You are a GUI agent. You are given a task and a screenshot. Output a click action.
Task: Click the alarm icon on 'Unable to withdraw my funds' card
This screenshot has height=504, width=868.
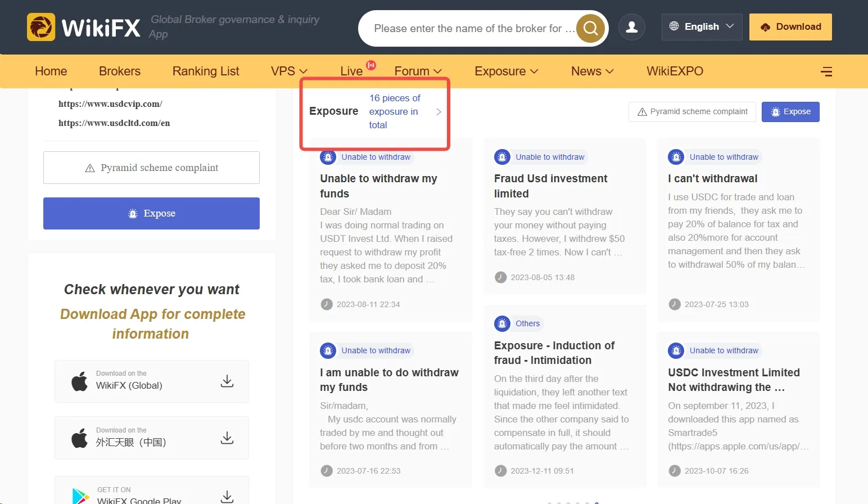pyautogui.click(x=328, y=157)
